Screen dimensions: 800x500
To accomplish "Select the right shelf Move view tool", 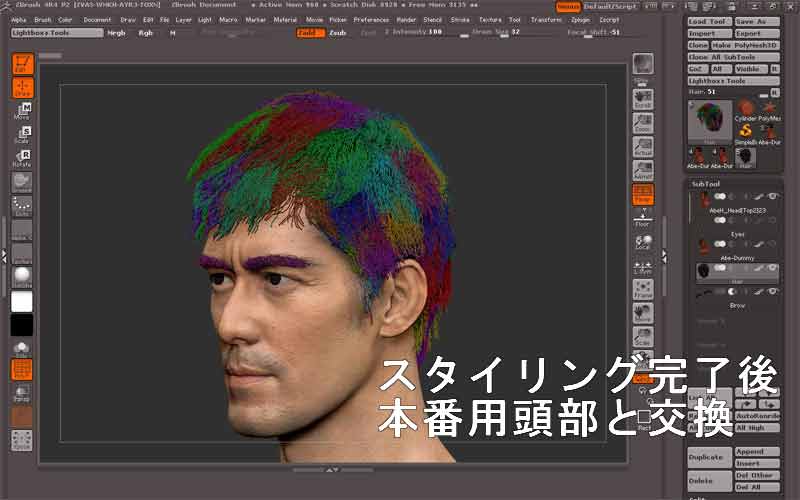I will click(643, 313).
